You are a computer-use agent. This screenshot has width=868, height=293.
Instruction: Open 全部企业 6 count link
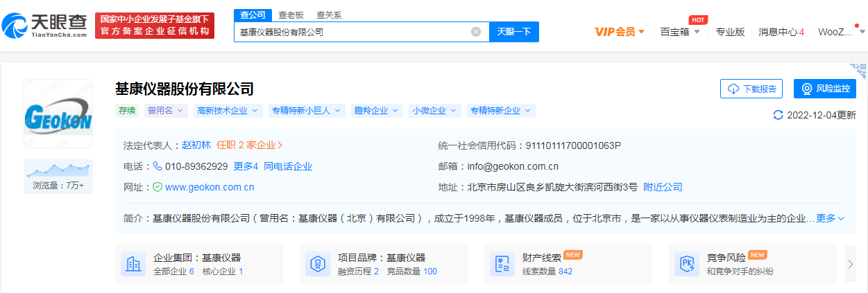[x=173, y=272]
